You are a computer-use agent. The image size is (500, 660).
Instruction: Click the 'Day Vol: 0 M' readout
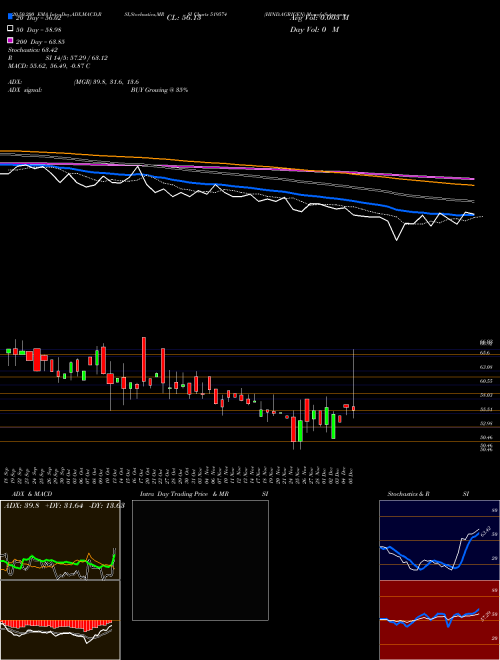point(314,29)
